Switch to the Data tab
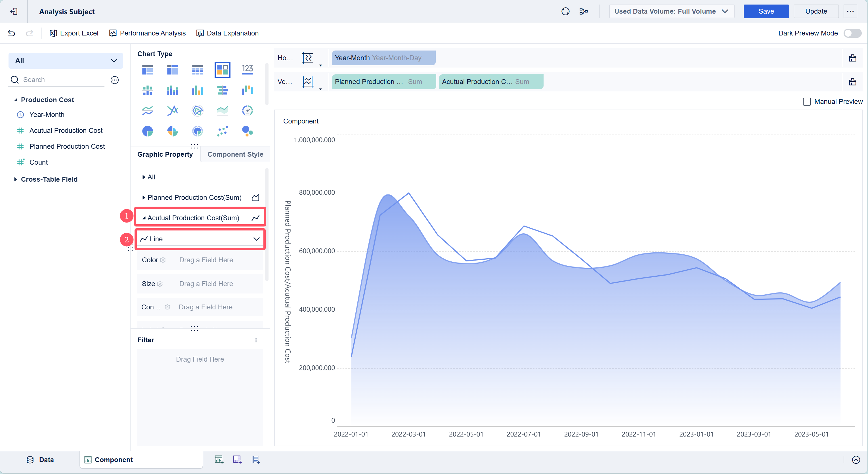The image size is (868, 474). click(40, 460)
